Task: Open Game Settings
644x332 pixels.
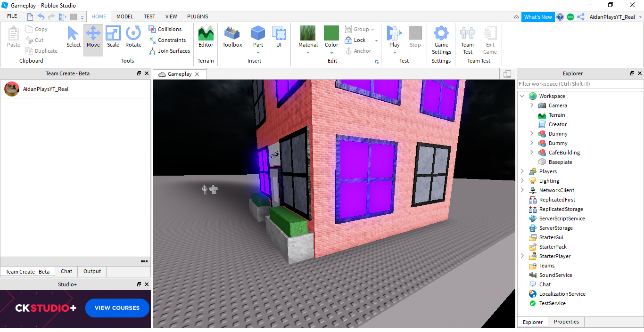Action: [441, 40]
